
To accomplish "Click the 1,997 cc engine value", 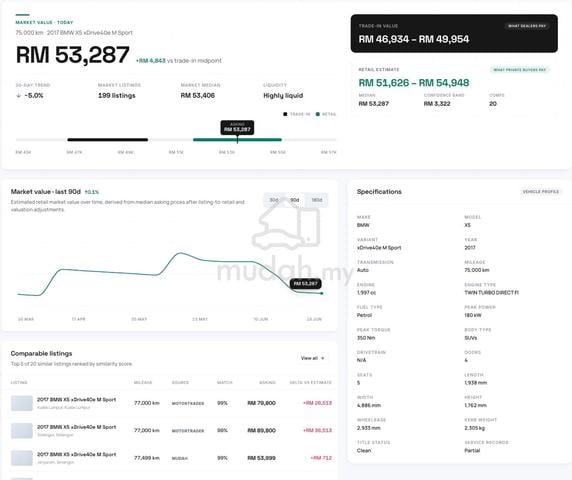I will (366, 293).
